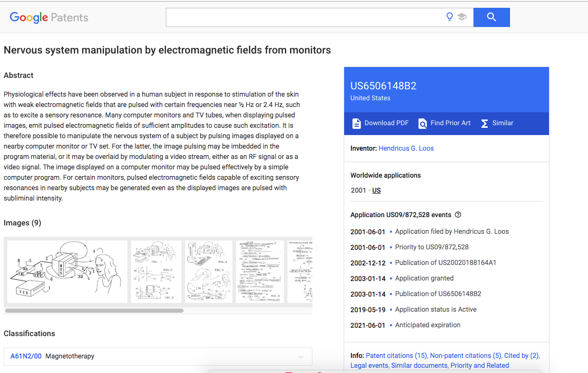Click the graduation cap scholar icon
Screen dimensions: 588x373
click(462, 17)
